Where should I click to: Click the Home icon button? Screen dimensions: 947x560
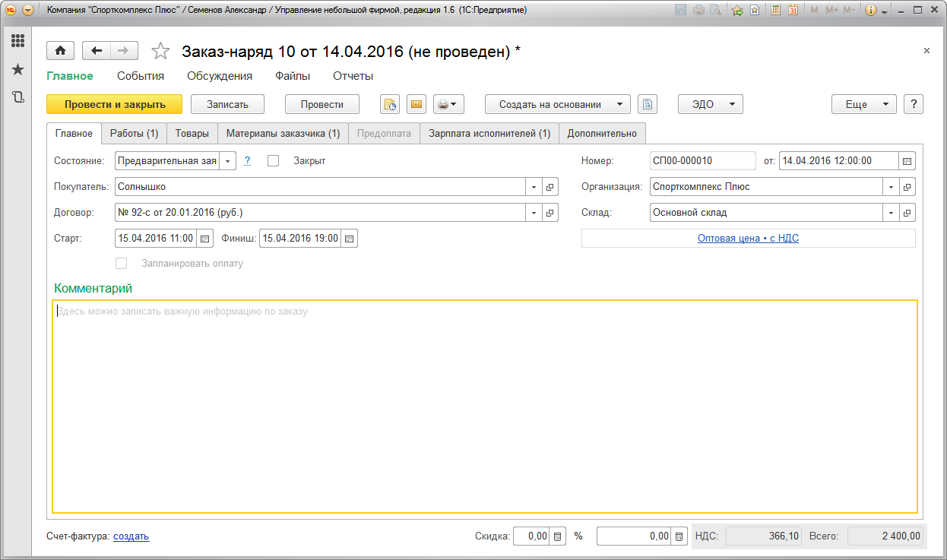click(60, 51)
